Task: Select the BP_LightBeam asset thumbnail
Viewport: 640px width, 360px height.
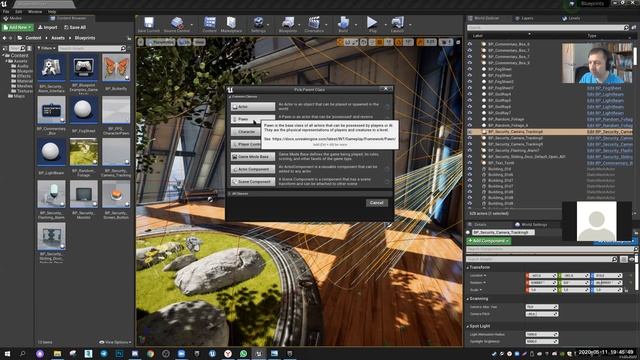Action: coord(51,151)
